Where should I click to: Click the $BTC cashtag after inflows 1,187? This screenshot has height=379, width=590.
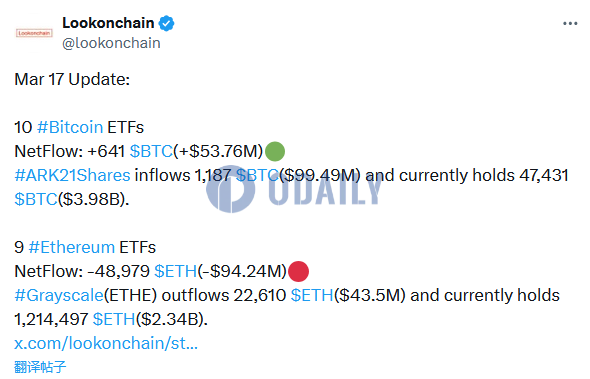pos(257,175)
